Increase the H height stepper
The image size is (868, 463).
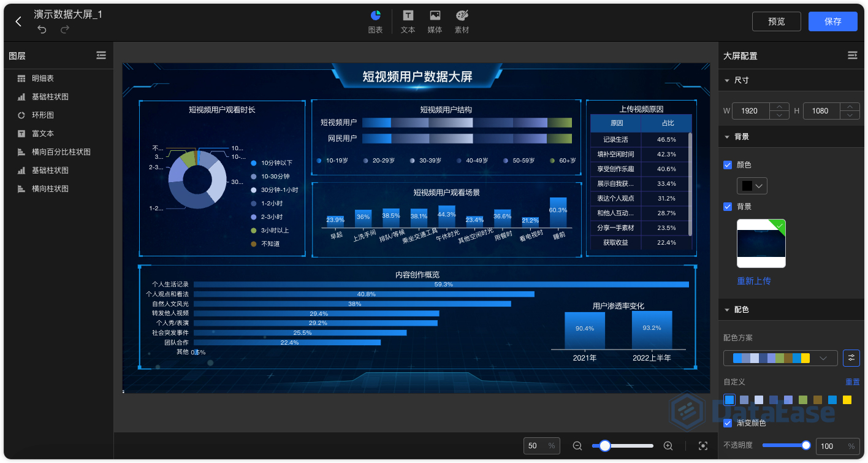pyautogui.click(x=850, y=107)
